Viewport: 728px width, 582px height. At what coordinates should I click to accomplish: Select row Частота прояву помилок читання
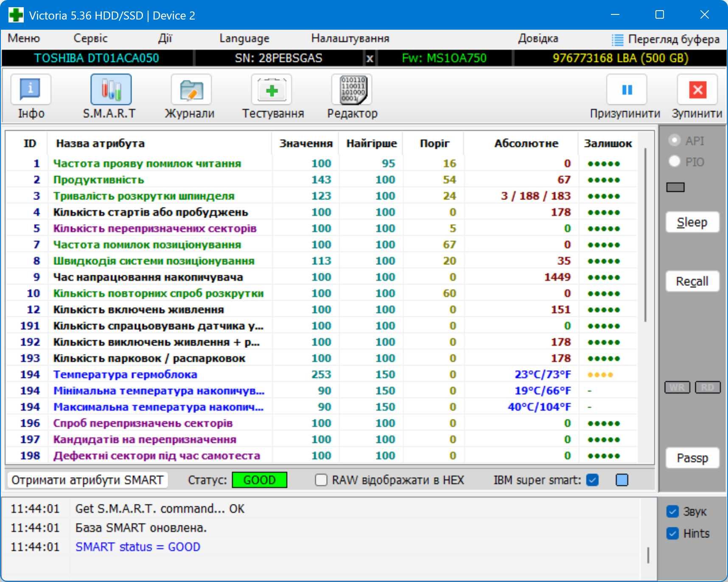click(322, 163)
